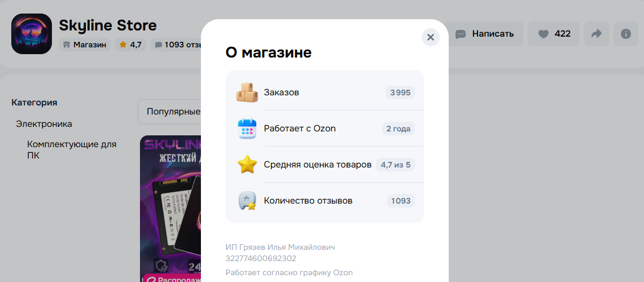Click the calendar icon beside 'Работает с Ozon'
This screenshot has height=282, width=644.
pyautogui.click(x=247, y=129)
